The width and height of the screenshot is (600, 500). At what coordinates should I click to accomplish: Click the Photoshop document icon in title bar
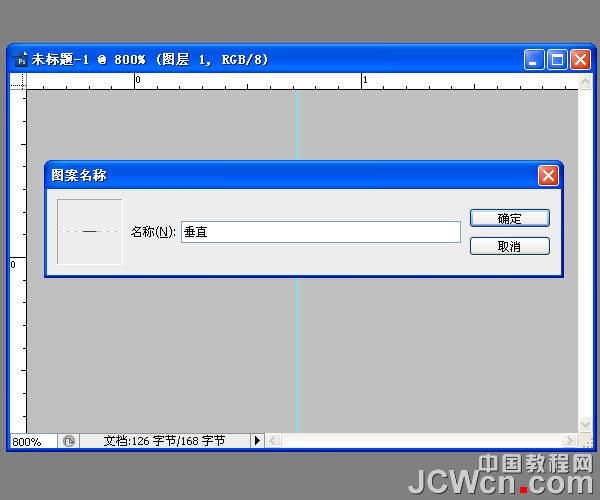[20, 60]
